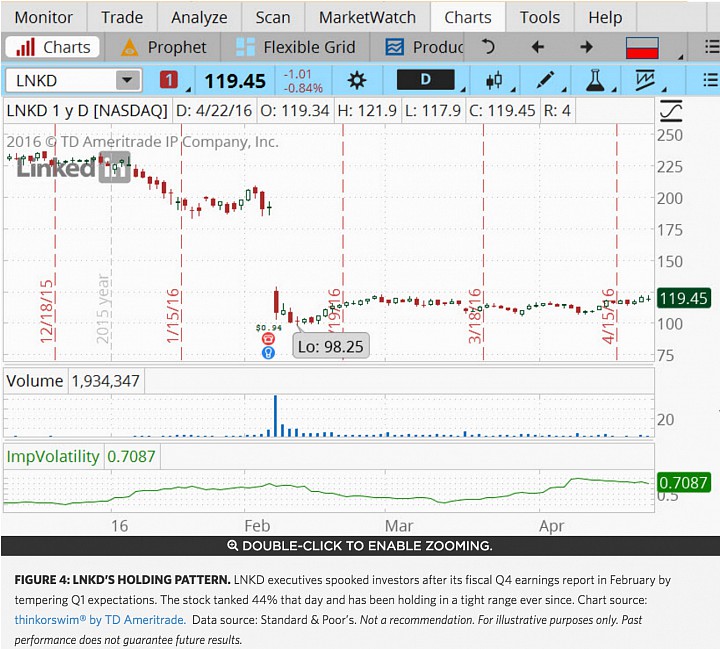
Task: Click the ImpVolatility value 0.7087 header
Action: click(x=131, y=456)
